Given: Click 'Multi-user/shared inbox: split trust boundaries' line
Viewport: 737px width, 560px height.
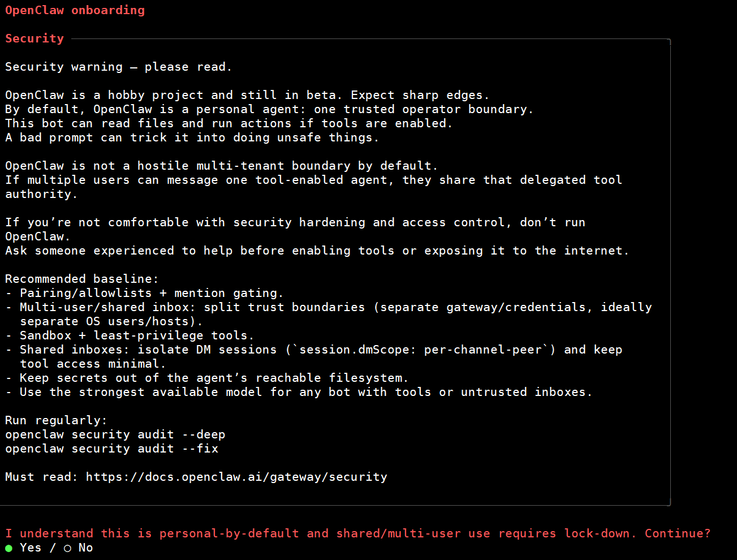Looking at the screenshot, I should tap(329, 314).
